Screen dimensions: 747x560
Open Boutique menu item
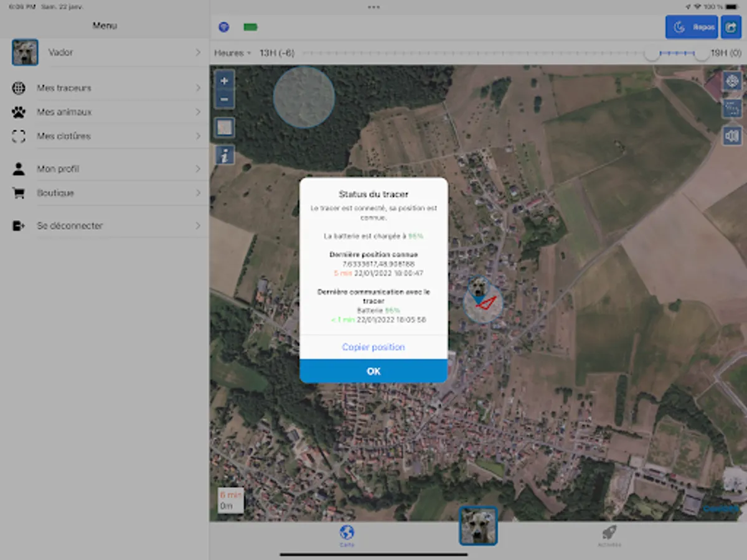pyautogui.click(x=105, y=193)
